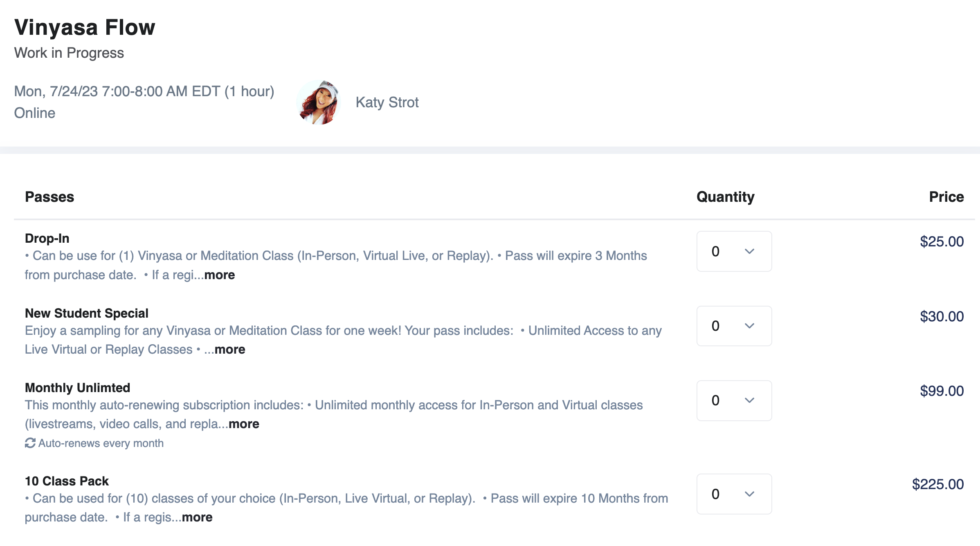Show more of Monthly Unlimted description

pos(244,424)
